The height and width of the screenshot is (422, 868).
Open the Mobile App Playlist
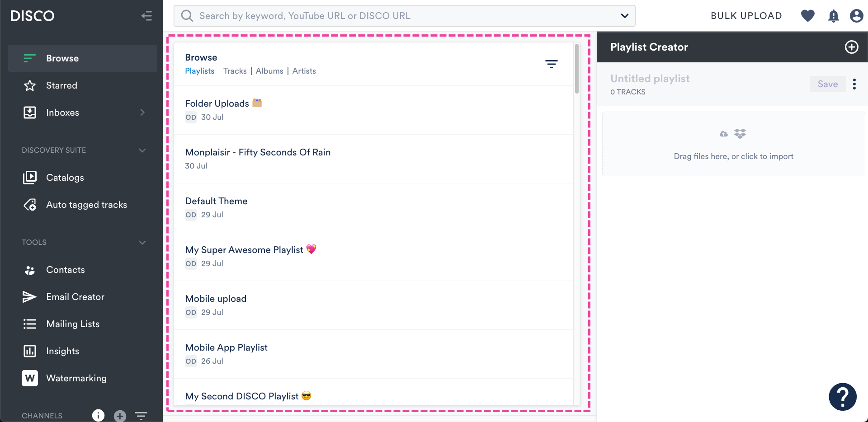point(373,354)
